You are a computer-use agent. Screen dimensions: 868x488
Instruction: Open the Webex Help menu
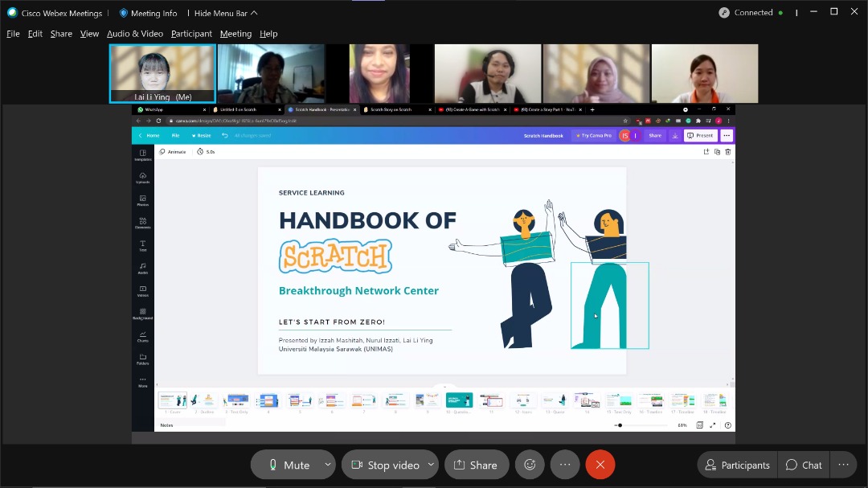click(x=268, y=34)
